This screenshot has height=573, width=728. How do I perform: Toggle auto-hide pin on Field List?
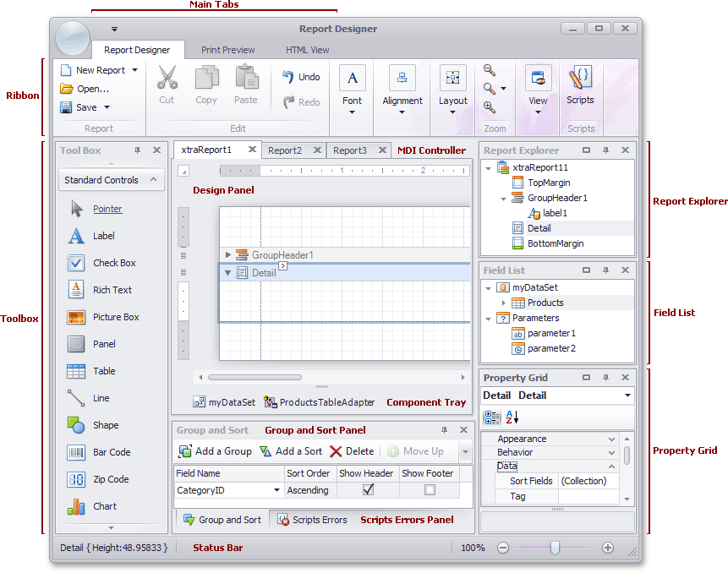606,270
